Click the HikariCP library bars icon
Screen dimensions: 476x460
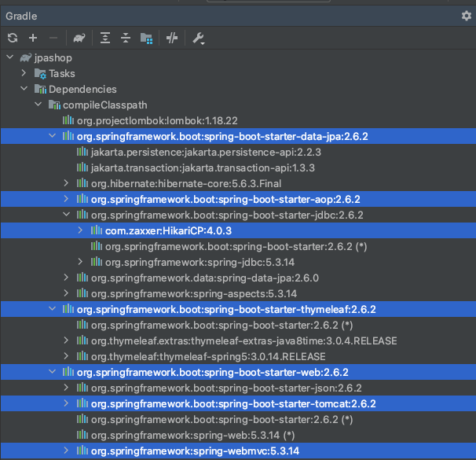97,230
